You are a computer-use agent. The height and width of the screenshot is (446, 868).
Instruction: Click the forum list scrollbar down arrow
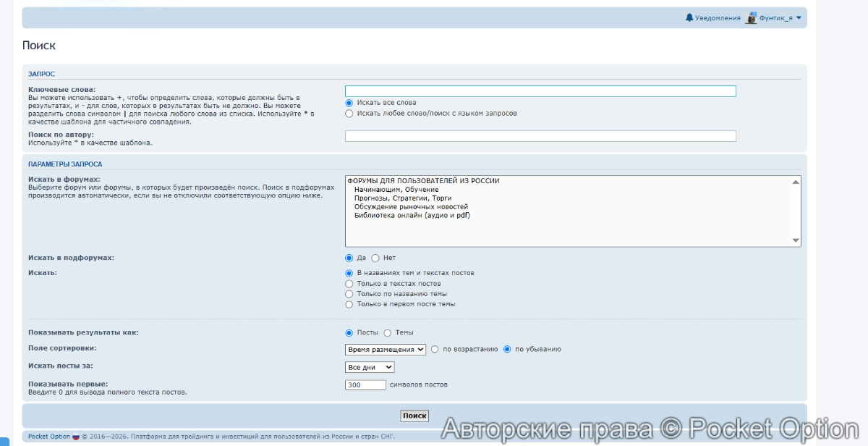796,240
